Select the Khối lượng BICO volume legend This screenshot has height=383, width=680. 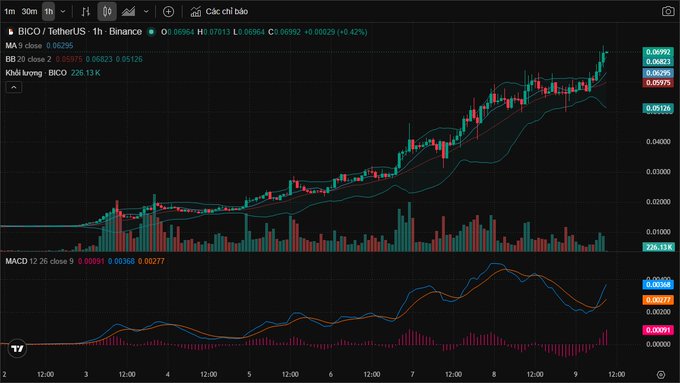pos(36,73)
